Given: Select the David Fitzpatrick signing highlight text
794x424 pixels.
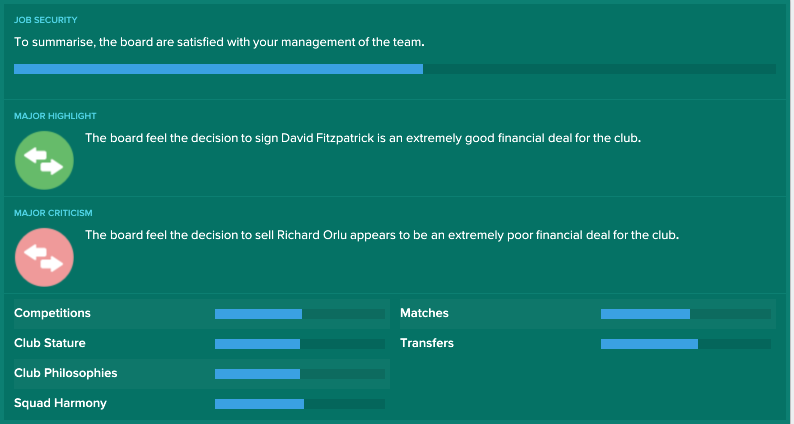Looking at the screenshot, I should pos(363,138).
